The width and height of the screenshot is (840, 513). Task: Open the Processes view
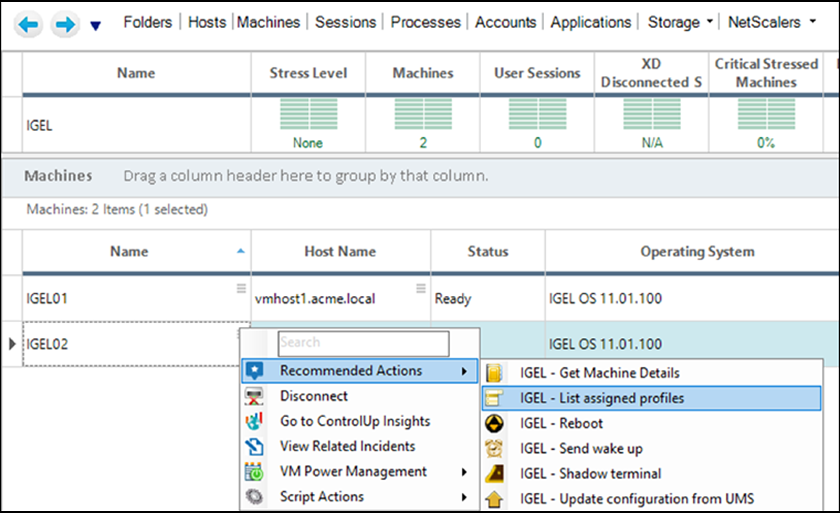click(425, 22)
